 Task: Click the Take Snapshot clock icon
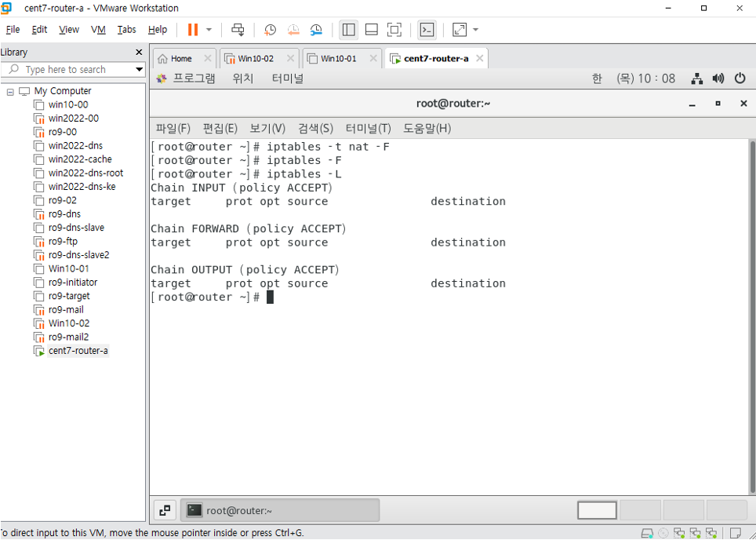(270, 30)
